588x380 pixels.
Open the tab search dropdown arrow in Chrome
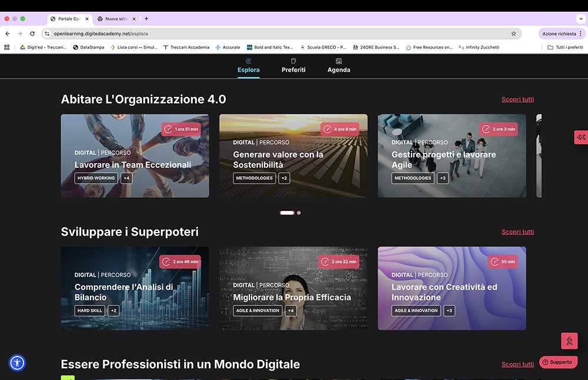581,19
